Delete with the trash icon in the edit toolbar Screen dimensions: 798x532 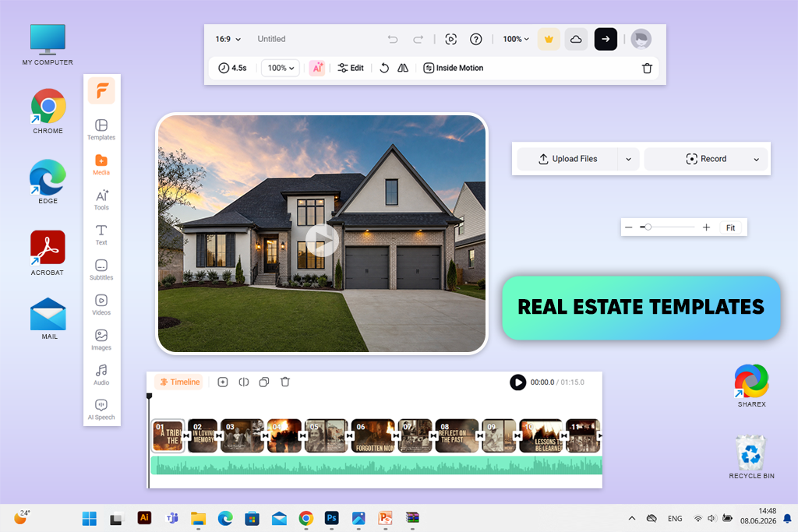pyautogui.click(x=648, y=68)
